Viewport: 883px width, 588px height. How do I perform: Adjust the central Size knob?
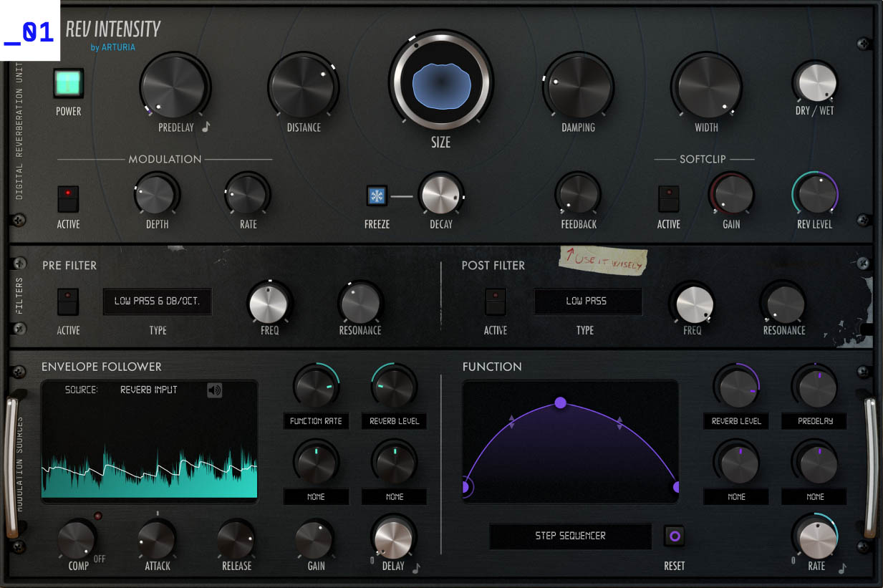(x=440, y=82)
